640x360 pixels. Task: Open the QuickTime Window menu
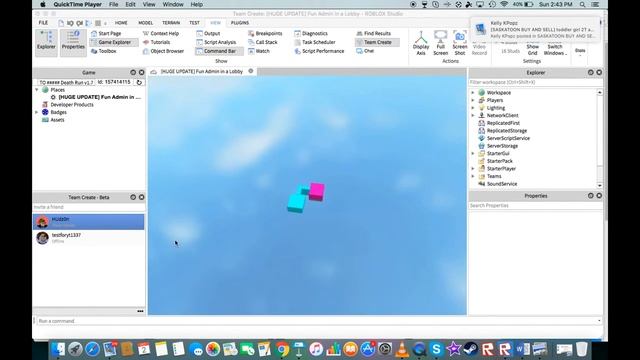(173, 4)
